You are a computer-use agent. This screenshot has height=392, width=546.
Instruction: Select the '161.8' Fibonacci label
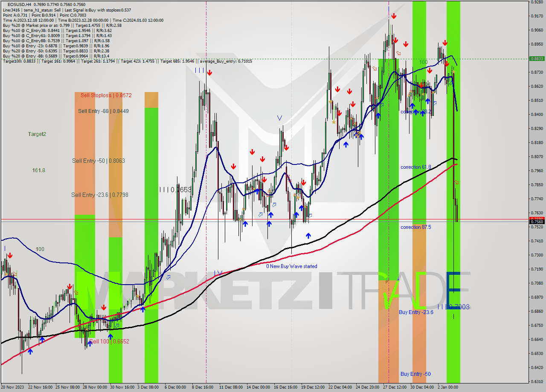point(38,170)
